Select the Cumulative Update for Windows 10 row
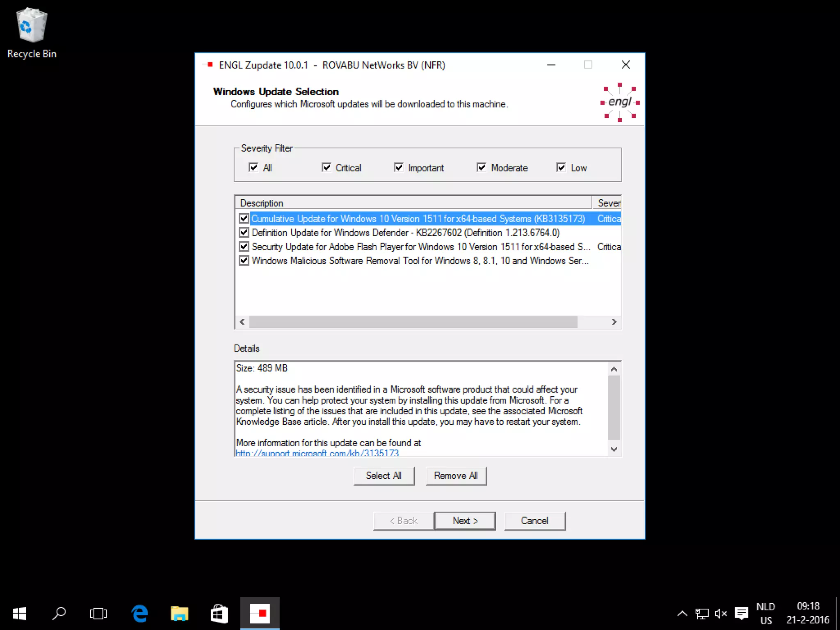Image resolution: width=840 pixels, height=630 pixels. pyautogui.click(x=418, y=219)
